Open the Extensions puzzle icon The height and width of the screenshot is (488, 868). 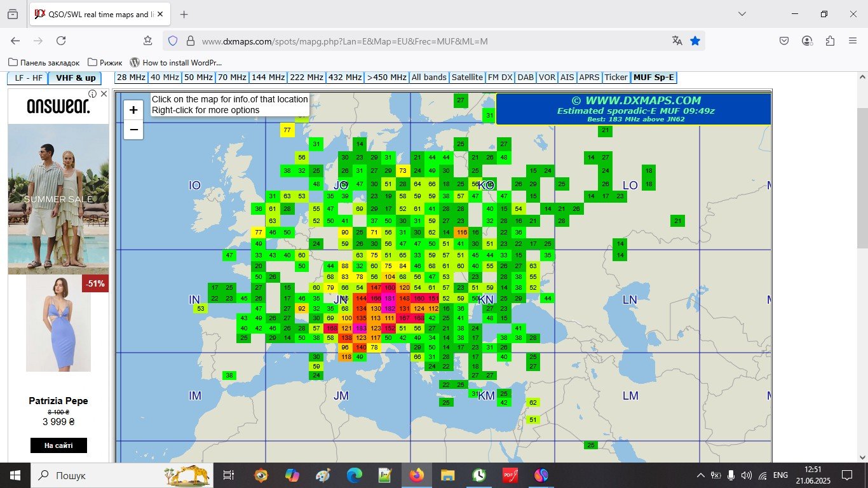(x=830, y=41)
